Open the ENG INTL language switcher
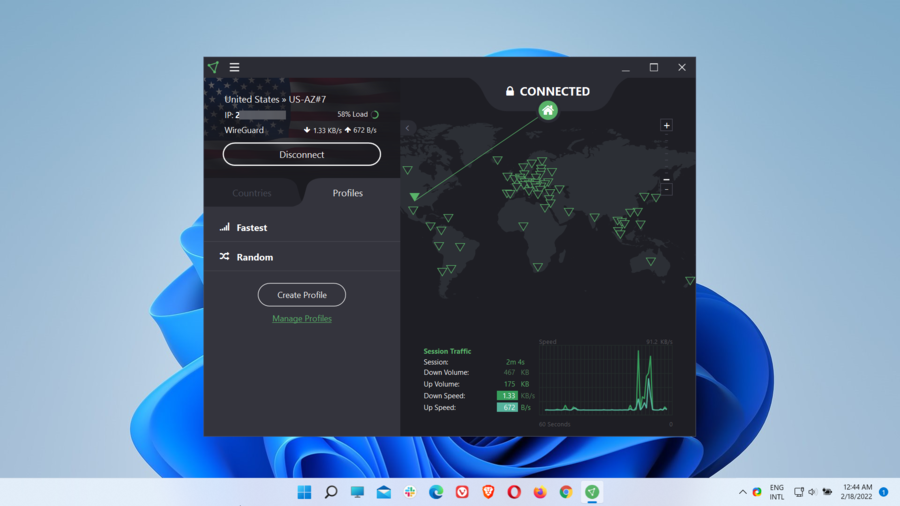The image size is (900, 506). [x=777, y=492]
